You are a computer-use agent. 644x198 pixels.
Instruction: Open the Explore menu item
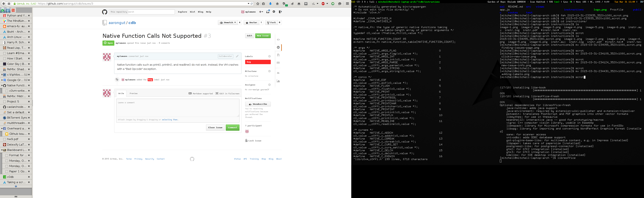(x=183, y=12)
